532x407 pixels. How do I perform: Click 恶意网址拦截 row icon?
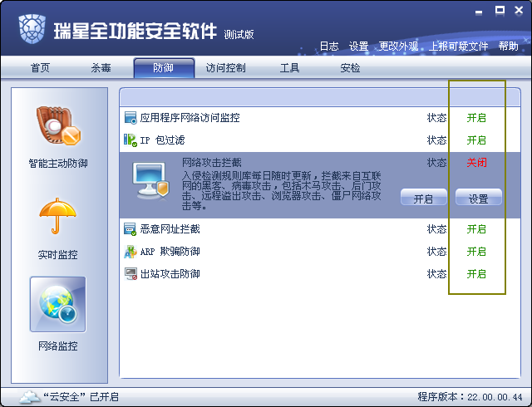pos(131,229)
